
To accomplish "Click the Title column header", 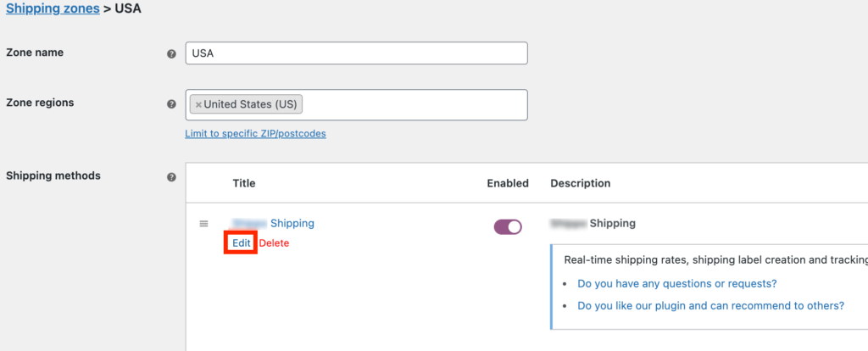I will pos(243,183).
